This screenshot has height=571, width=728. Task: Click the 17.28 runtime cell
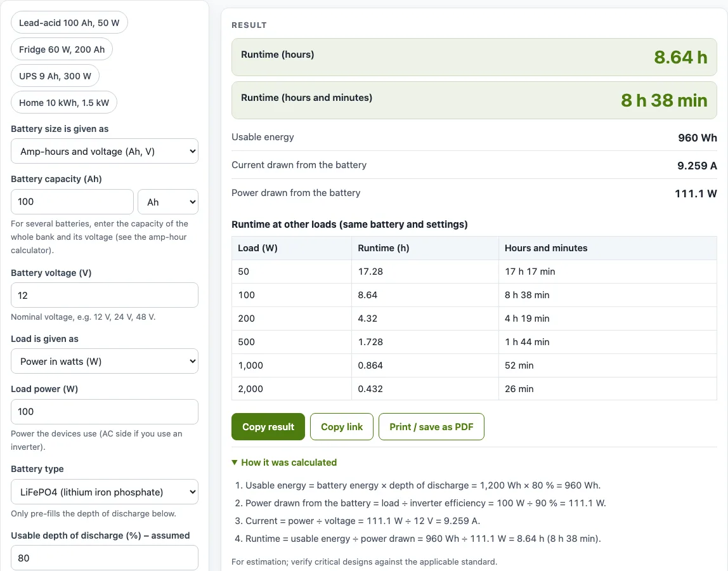(425, 272)
